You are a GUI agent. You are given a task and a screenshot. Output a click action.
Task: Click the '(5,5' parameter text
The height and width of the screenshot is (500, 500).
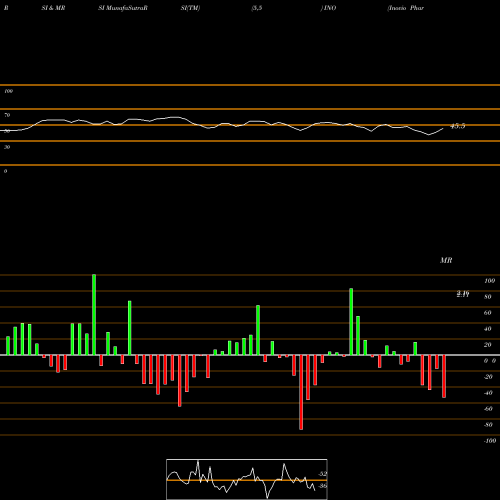point(257,8)
